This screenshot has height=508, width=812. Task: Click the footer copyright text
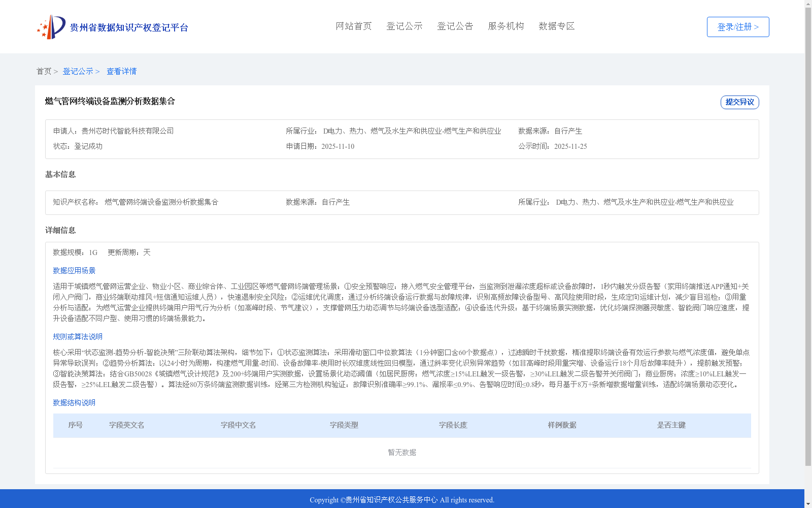tap(402, 500)
